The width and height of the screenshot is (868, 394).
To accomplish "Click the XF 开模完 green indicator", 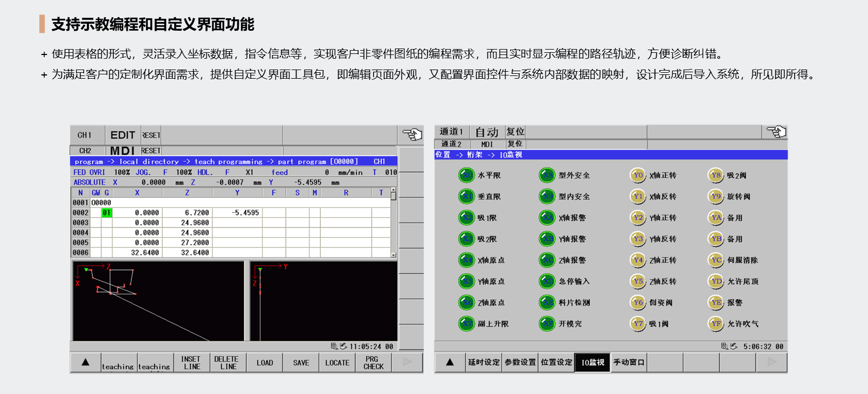I will (547, 324).
